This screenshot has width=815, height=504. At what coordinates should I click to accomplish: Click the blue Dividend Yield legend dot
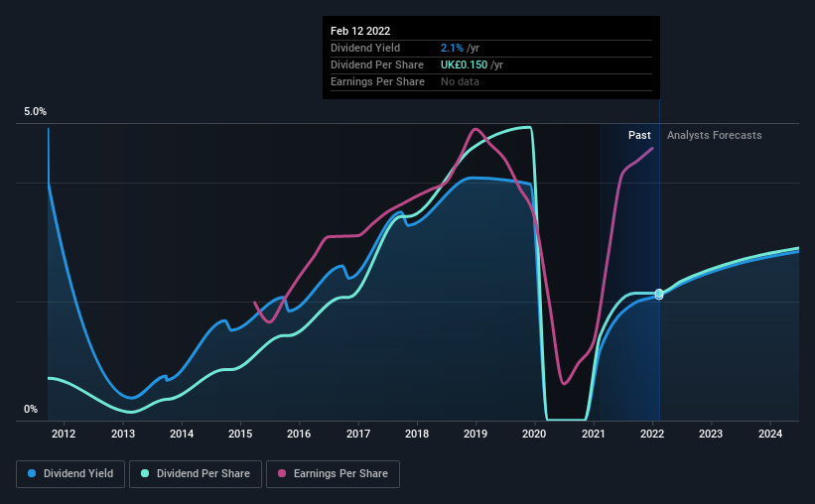pos(32,473)
